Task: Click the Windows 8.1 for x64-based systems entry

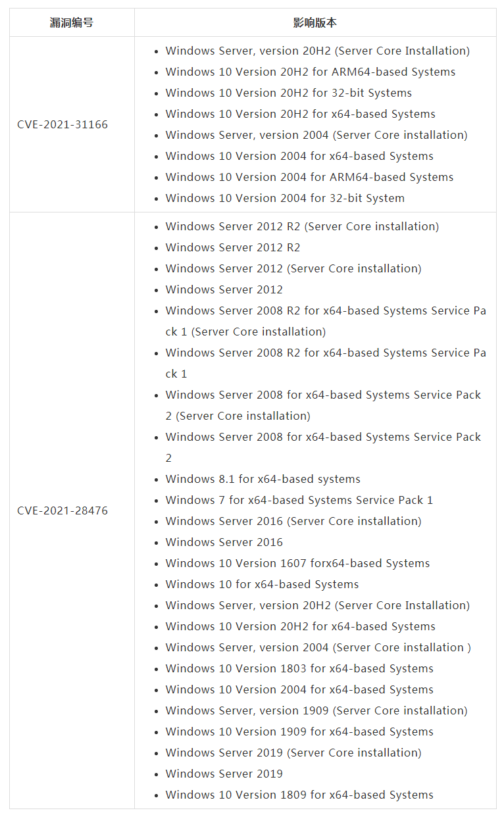Action: click(263, 479)
